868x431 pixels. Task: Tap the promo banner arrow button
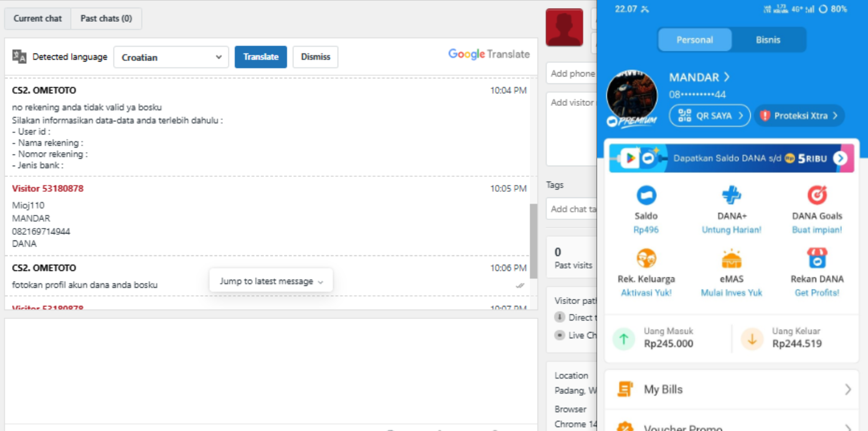[841, 158]
